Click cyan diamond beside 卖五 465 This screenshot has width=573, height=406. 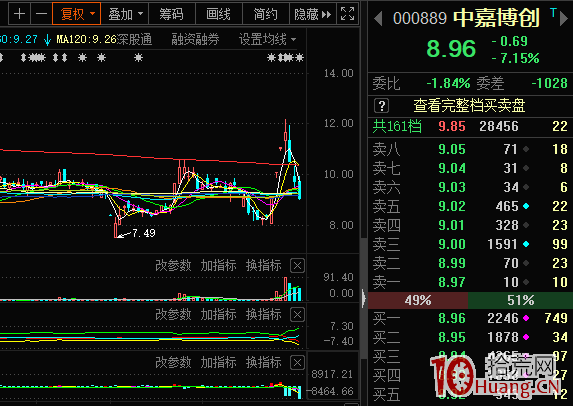pos(526,206)
